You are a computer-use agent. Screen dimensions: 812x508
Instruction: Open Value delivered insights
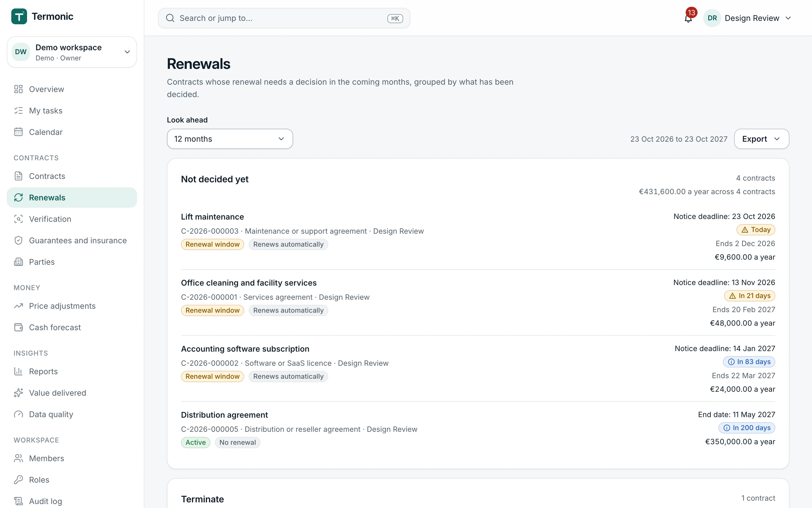72,393
